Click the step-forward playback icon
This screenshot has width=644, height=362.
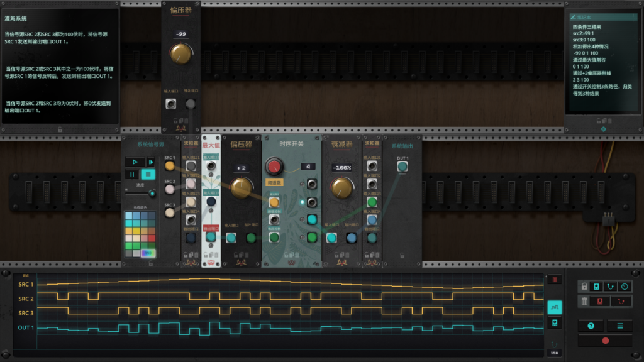(x=151, y=162)
